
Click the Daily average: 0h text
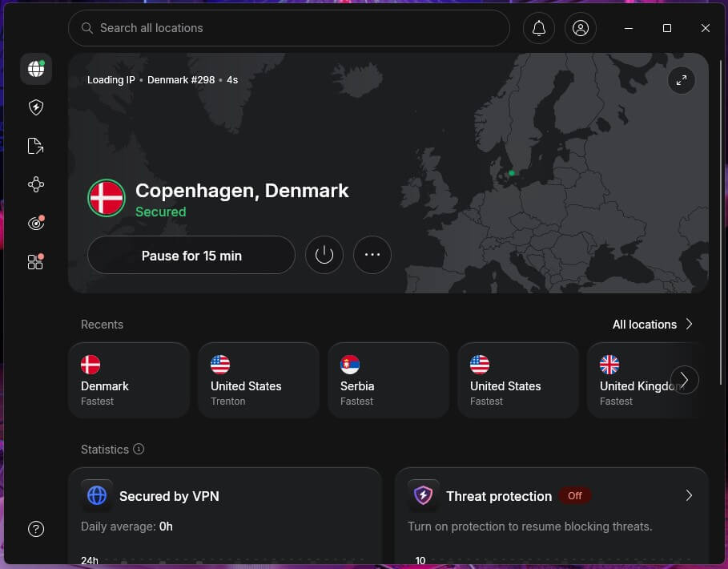coord(127,527)
